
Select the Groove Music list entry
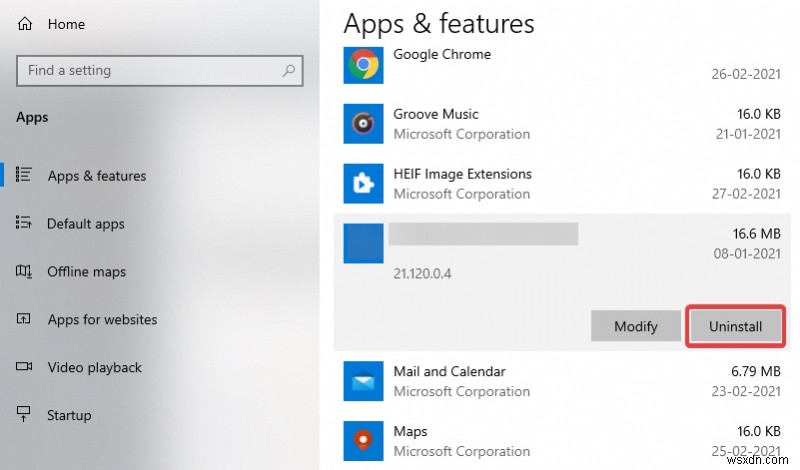436,115
